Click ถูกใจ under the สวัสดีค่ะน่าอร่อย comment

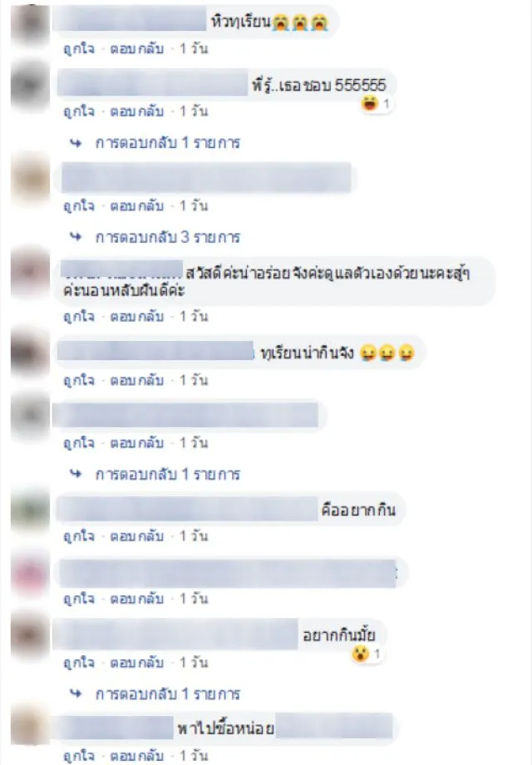pos(79,317)
